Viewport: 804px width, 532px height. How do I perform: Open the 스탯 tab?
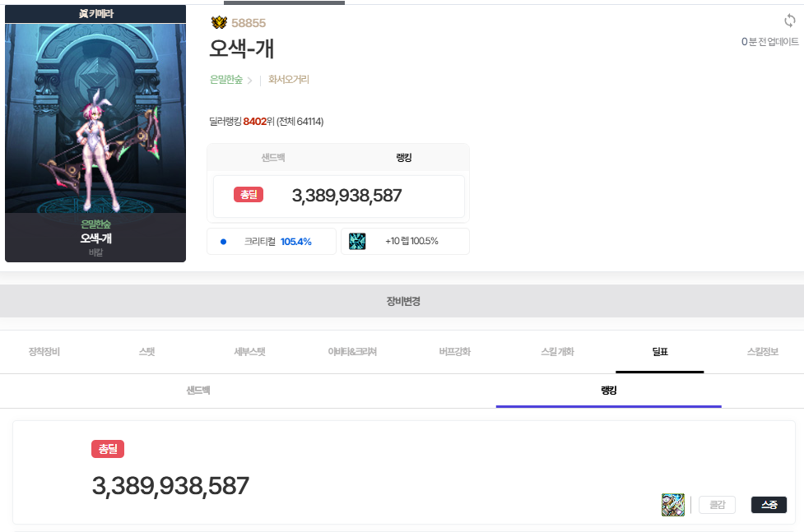(x=146, y=352)
